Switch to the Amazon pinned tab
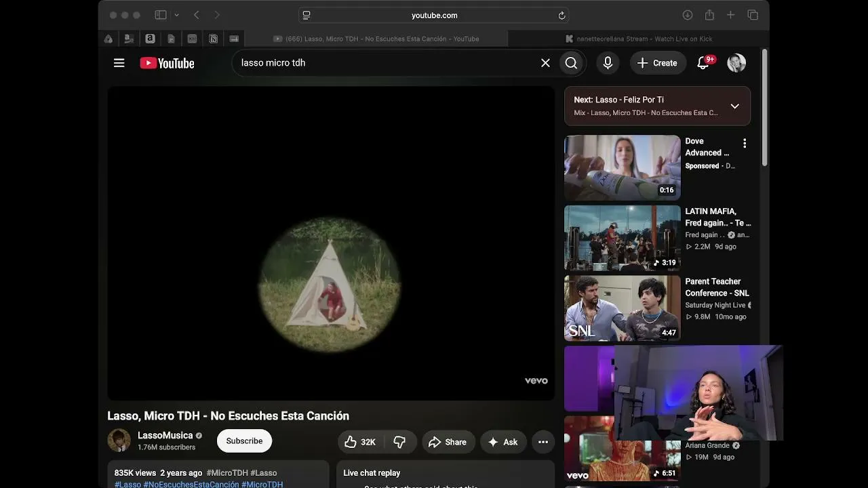This screenshot has height=488, width=868. 151,39
